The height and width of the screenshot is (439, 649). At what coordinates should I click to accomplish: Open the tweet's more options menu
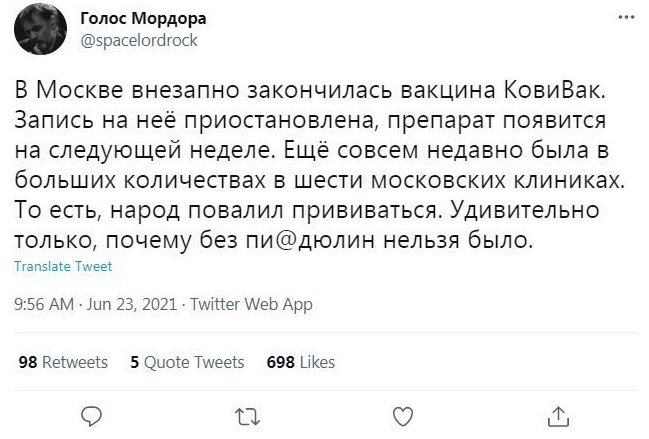tap(626, 17)
